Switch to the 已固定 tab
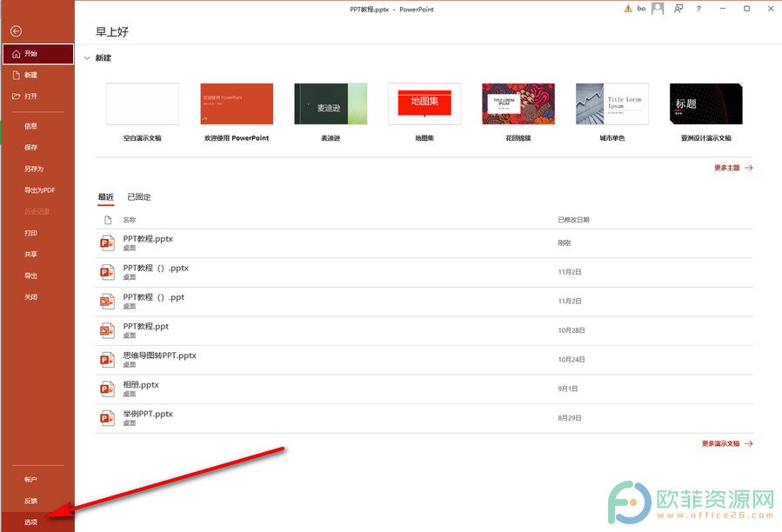 point(139,197)
